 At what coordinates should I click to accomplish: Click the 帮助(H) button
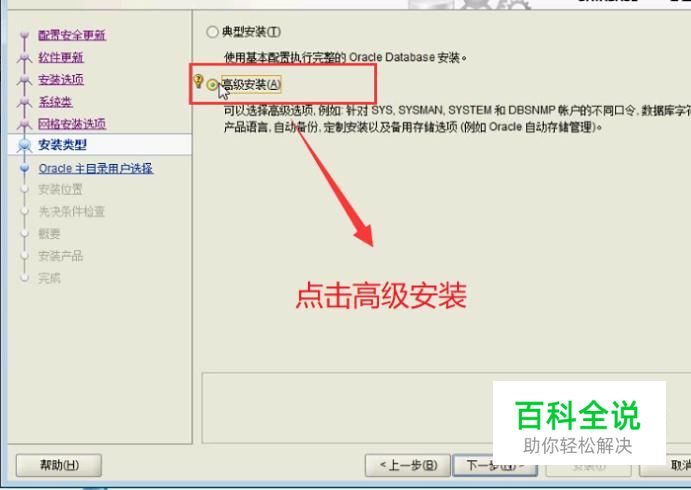(x=59, y=465)
